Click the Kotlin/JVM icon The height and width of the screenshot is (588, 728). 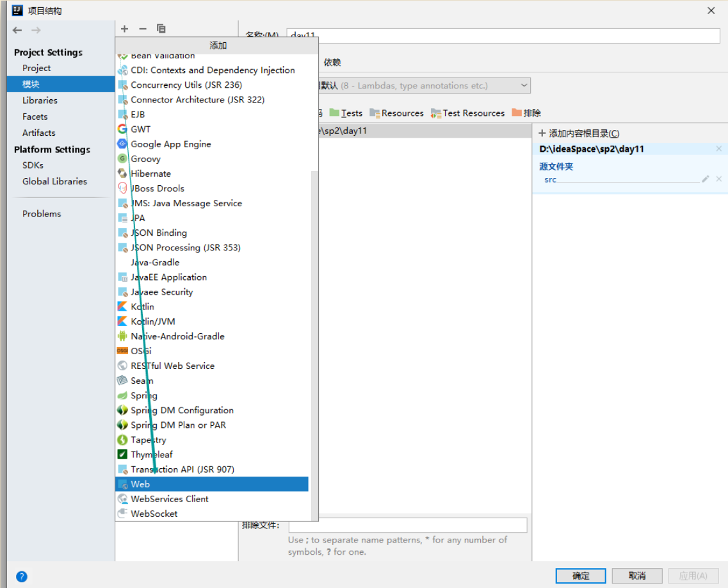pyautogui.click(x=122, y=322)
